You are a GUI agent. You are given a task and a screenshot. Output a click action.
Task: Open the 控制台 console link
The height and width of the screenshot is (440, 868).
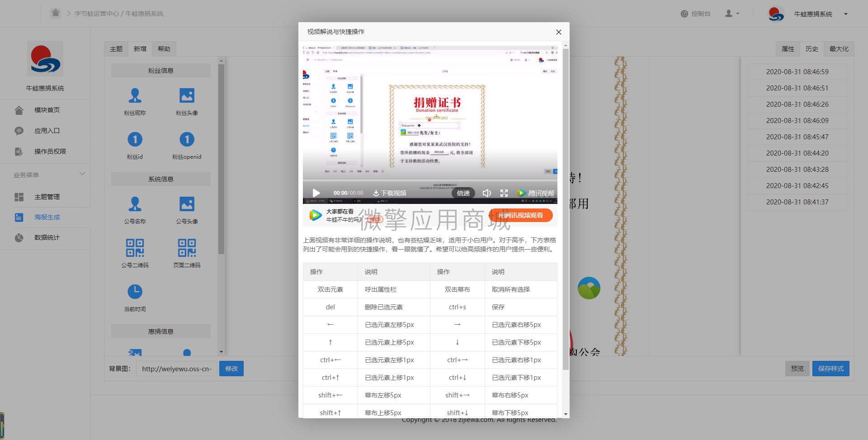coord(696,14)
